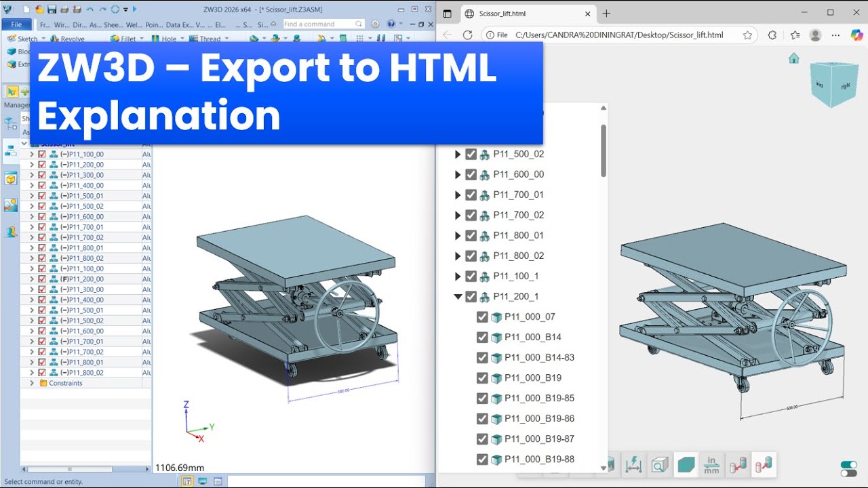Uncheck P11_500_02 in HTML viewer tree
Image resolution: width=868 pixels, height=488 pixels.
(471, 154)
